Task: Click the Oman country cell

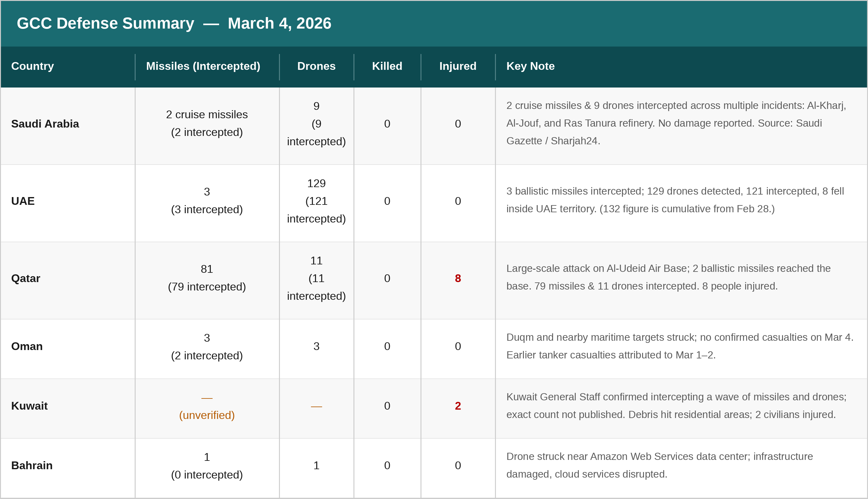Action: point(27,347)
